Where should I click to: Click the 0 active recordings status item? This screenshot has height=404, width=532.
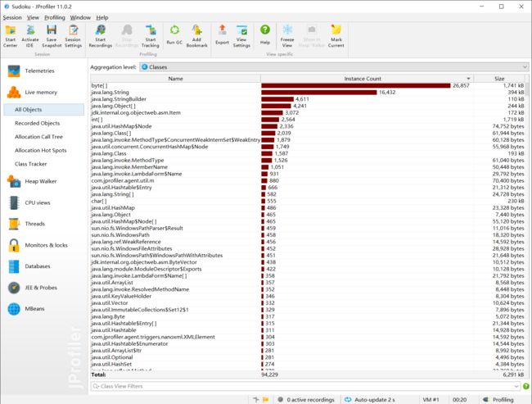[306, 400]
